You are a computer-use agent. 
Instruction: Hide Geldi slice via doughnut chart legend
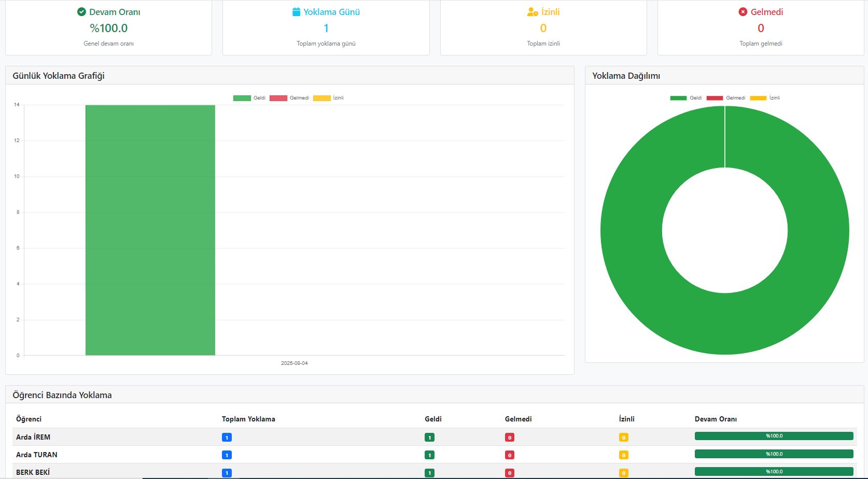coord(686,98)
